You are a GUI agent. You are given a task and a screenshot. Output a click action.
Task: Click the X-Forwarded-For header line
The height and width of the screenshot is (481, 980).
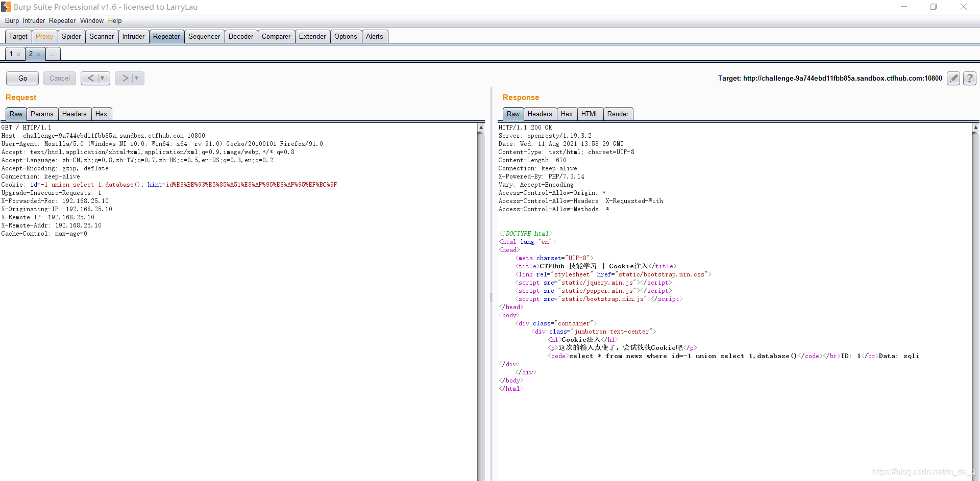[55, 201]
